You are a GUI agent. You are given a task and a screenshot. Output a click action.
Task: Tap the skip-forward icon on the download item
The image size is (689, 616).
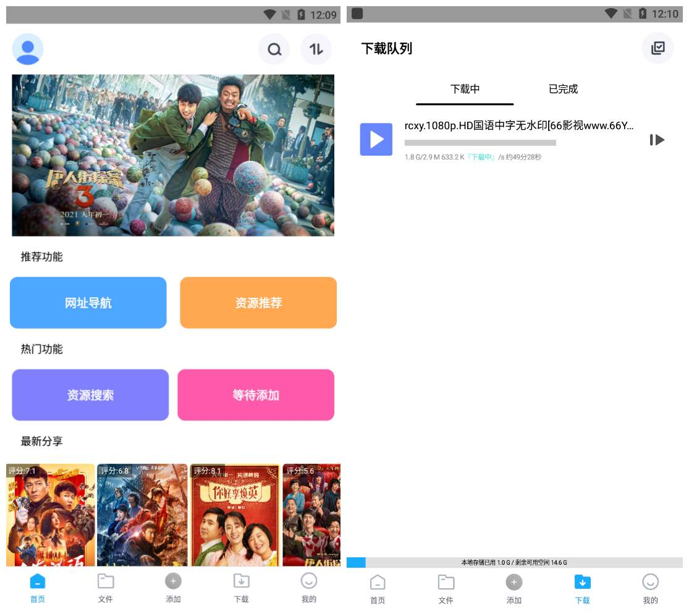tap(657, 140)
